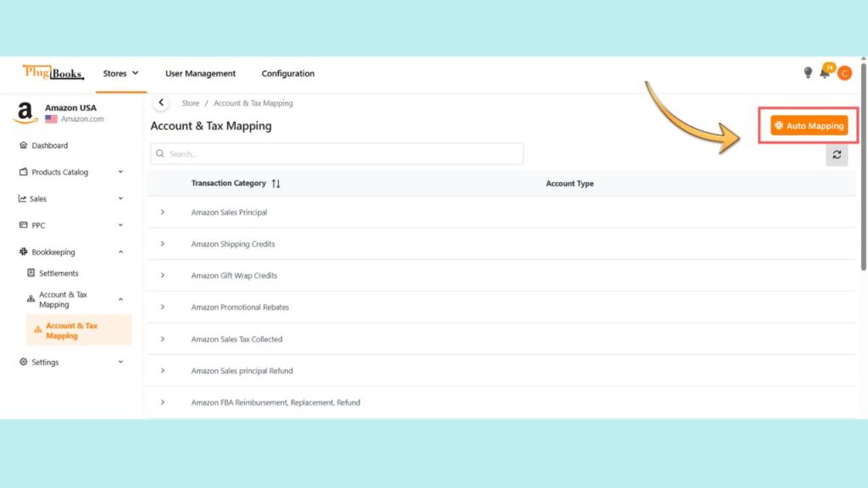This screenshot has width=868, height=488.
Task: Click Account & Tax Mapping breadcrumb
Action: coord(253,103)
